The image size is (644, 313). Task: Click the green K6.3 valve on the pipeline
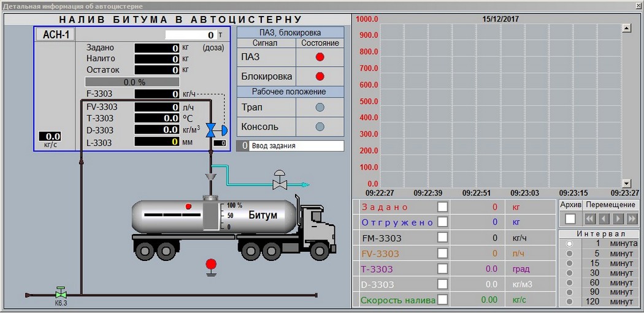[x=61, y=293]
